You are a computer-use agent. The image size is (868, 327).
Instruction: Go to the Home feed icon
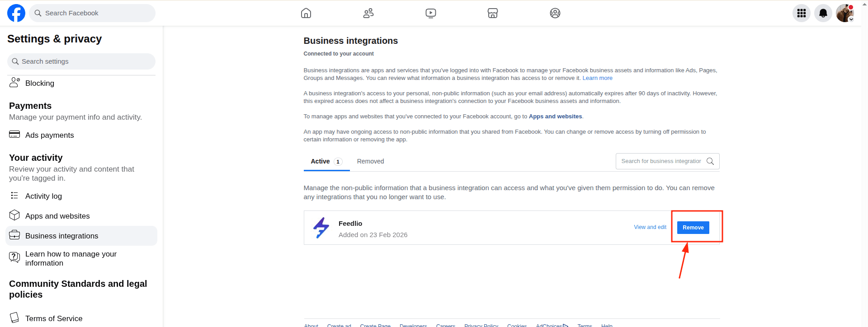[306, 13]
